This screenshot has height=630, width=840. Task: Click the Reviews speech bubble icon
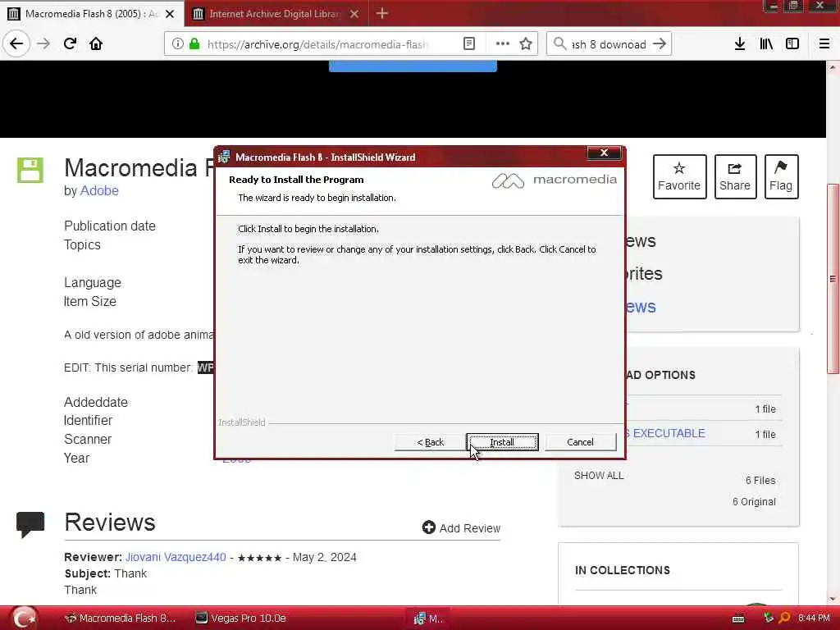click(x=30, y=524)
